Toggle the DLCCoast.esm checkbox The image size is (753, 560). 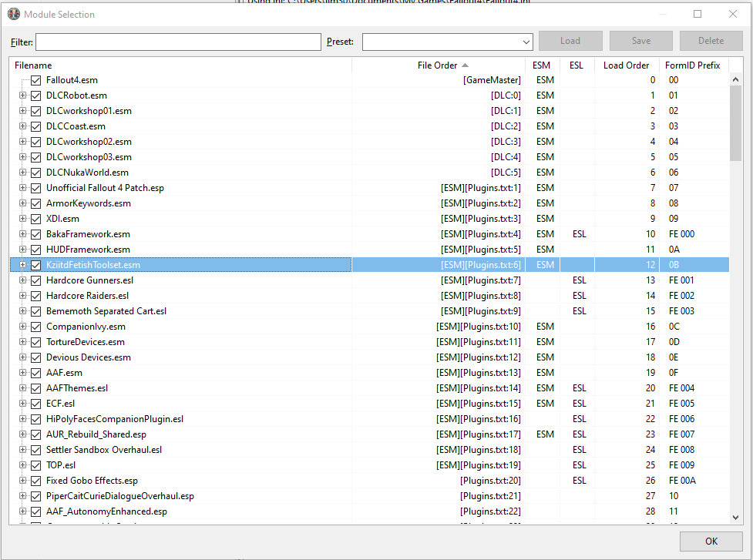[36, 126]
